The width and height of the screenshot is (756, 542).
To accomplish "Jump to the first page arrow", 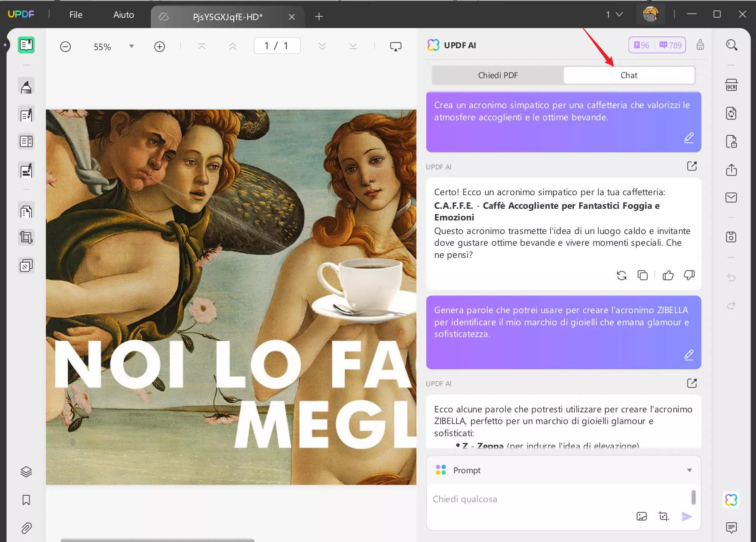I will (x=202, y=46).
